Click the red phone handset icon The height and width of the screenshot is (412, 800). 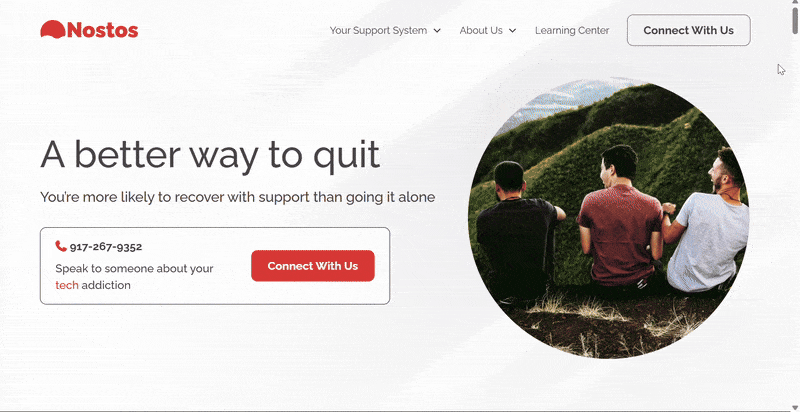61,246
